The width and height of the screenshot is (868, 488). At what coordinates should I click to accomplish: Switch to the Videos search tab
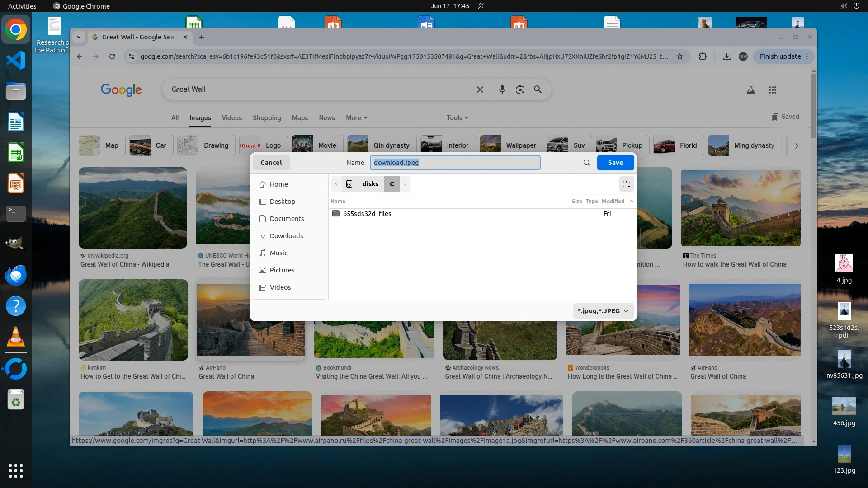coord(231,118)
